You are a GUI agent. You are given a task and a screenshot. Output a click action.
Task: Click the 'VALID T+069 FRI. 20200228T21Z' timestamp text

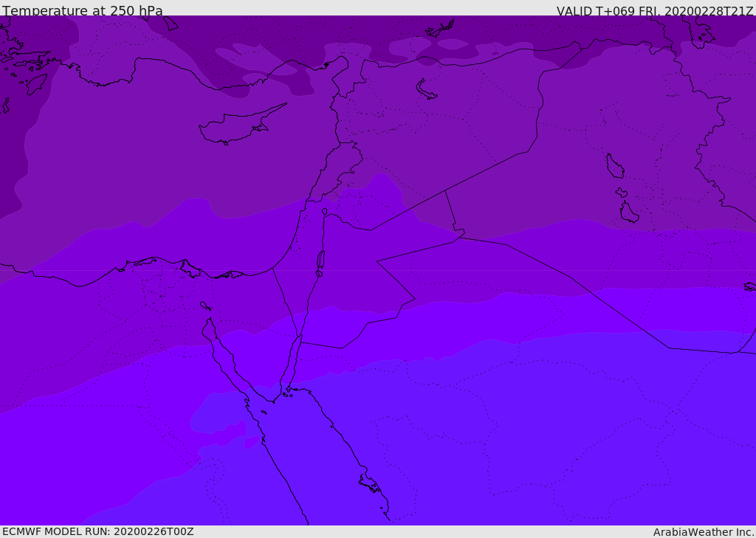pos(655,10)
